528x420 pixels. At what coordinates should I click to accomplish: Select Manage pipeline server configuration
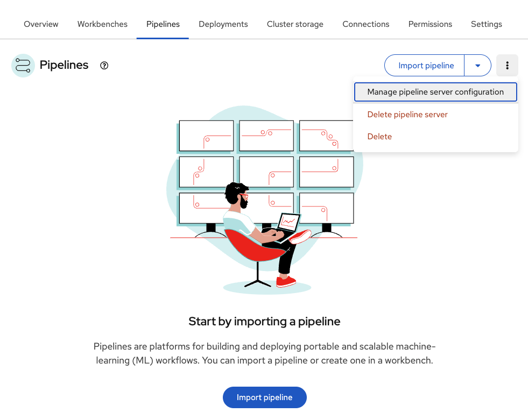tap(435, 92)
